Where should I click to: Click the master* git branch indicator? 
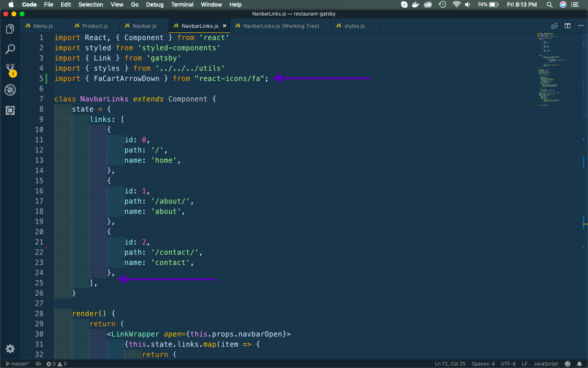click(18, 364)
